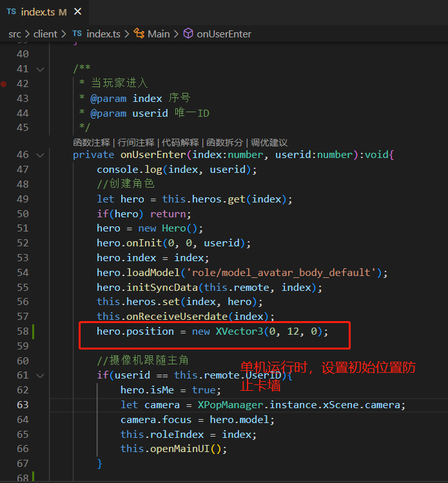
Task: Click 函数注释 code lens link
Action: tap(92, 143)
